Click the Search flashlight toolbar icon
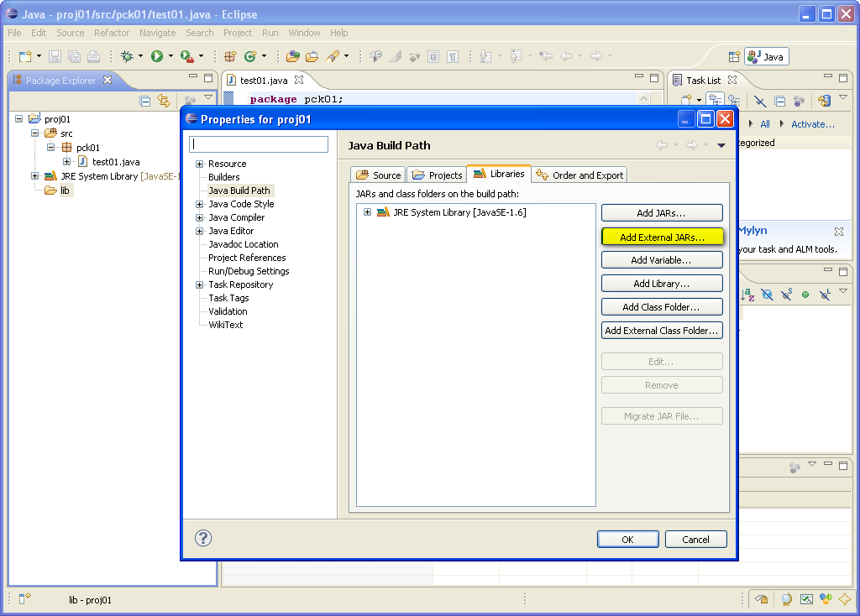The width and height of the screenshot is (860, 616). [333, 56]
